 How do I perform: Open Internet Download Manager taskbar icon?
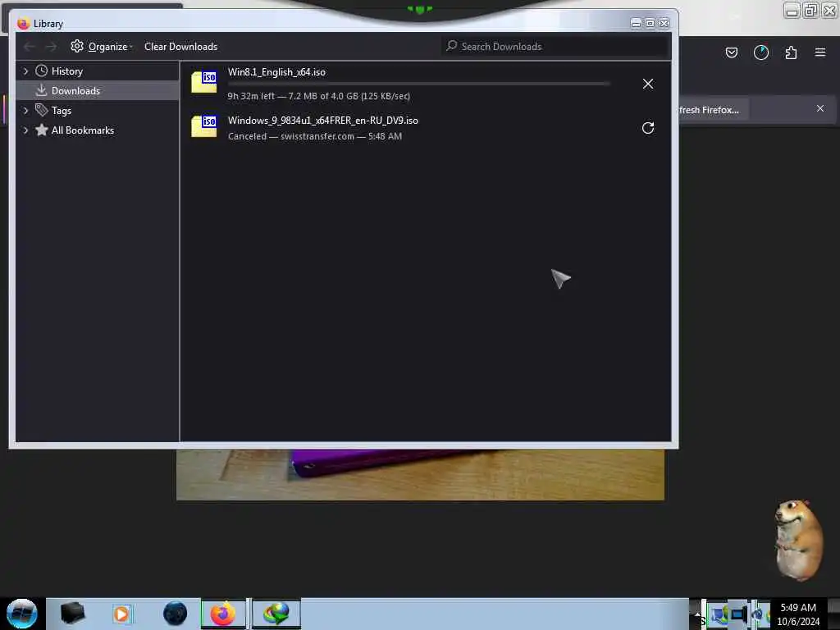(276, 614)
